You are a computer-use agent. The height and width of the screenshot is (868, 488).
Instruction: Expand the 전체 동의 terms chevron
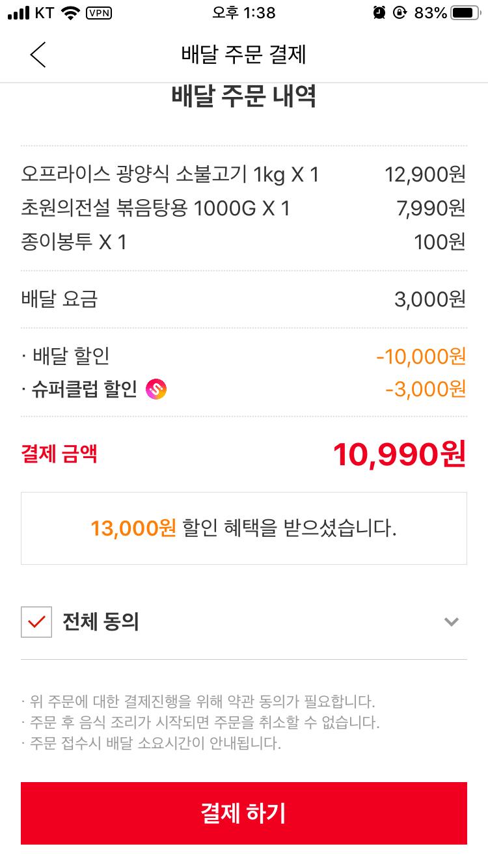[x=451, y=622]
